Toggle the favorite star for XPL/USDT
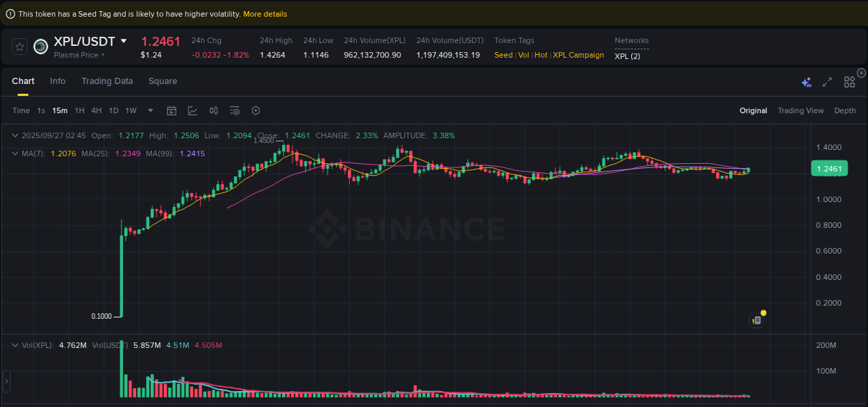The width and height of the screenshot is (868, 407). (19, 47)
